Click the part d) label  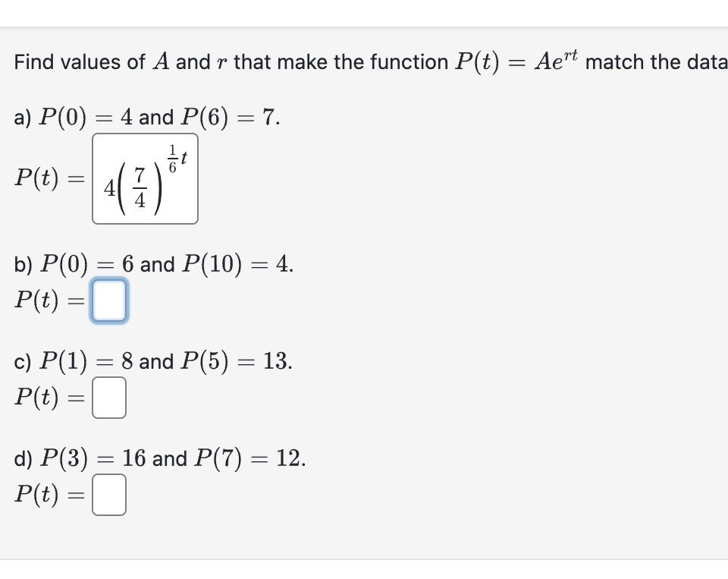click(x=24, y=458)
